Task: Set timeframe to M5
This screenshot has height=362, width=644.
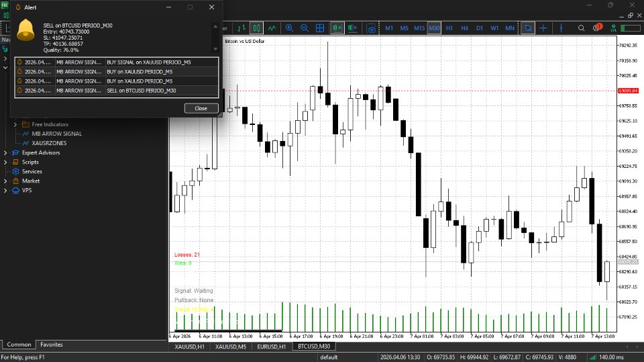Action: point(404,28)
